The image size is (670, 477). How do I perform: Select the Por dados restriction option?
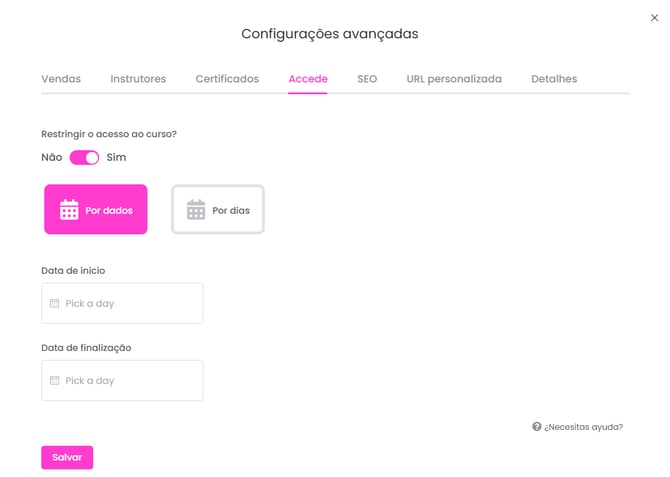(96, 209)
